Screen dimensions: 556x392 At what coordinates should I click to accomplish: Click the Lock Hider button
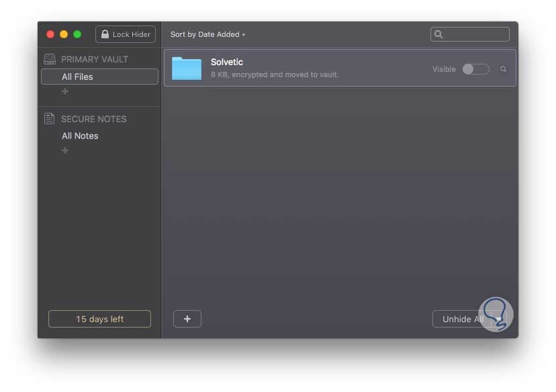[x=126, y=34]
